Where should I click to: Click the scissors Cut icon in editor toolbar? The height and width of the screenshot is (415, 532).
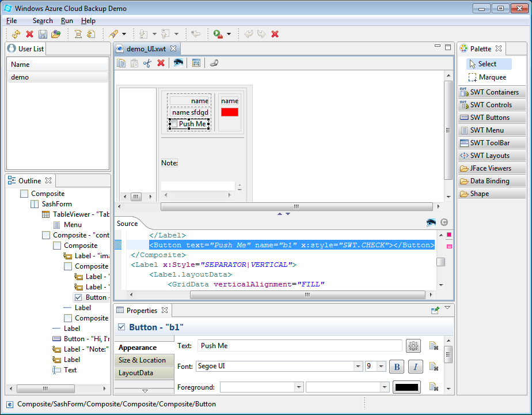point(147,63)
